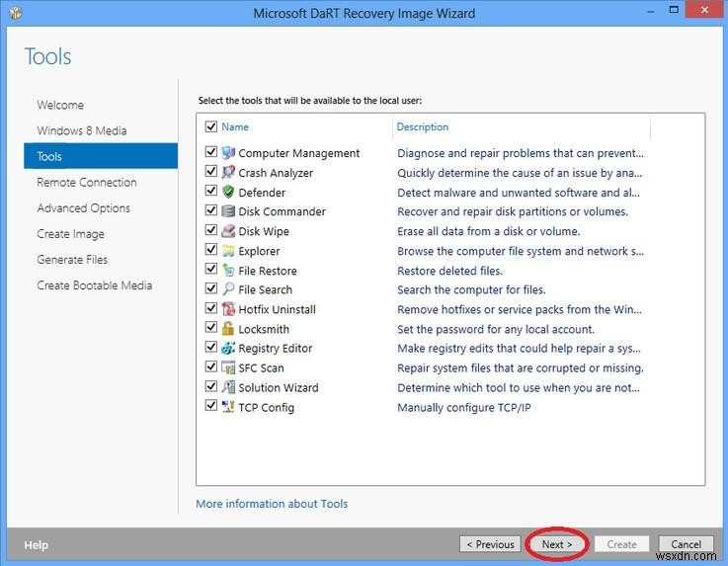Click the File Restore recycle icon

tap(228, 271)
